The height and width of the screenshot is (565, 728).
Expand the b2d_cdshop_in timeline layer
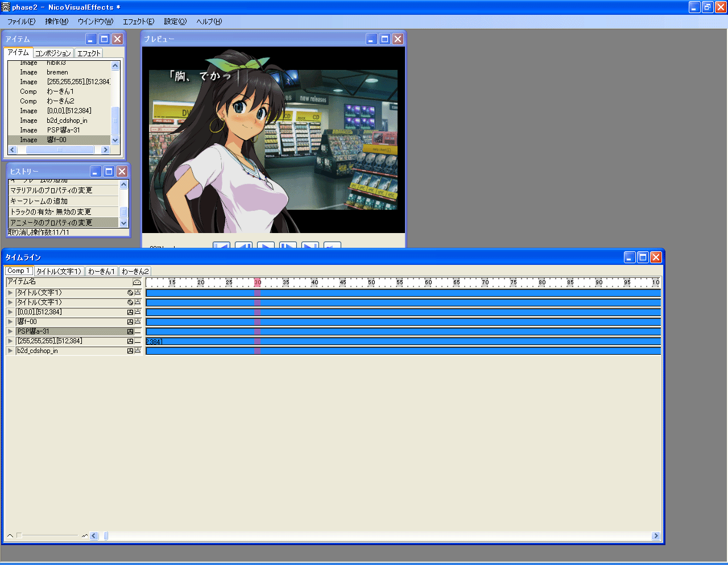pos(10,351)
